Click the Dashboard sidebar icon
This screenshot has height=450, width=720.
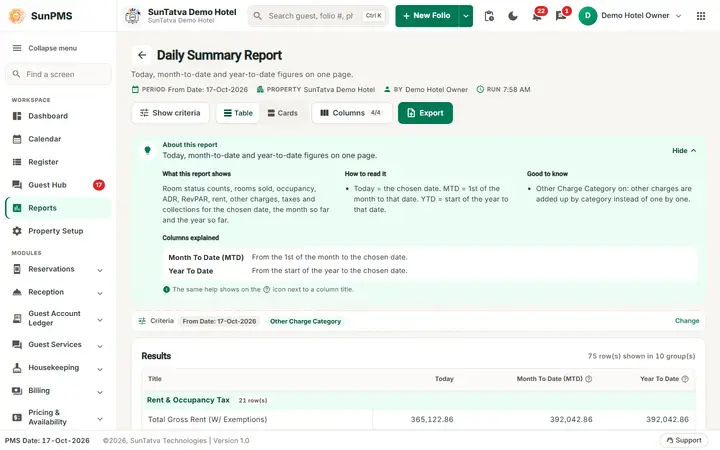point(17,116)
